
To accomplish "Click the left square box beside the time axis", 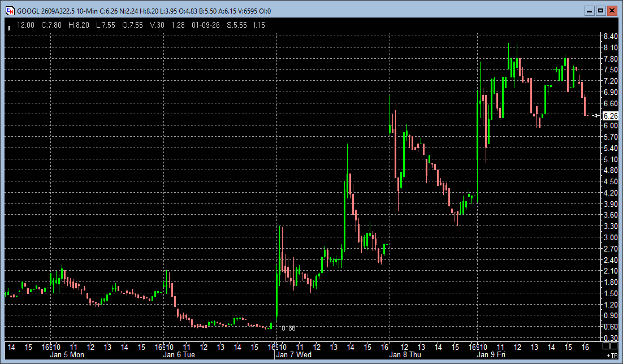I will (606, 346).
